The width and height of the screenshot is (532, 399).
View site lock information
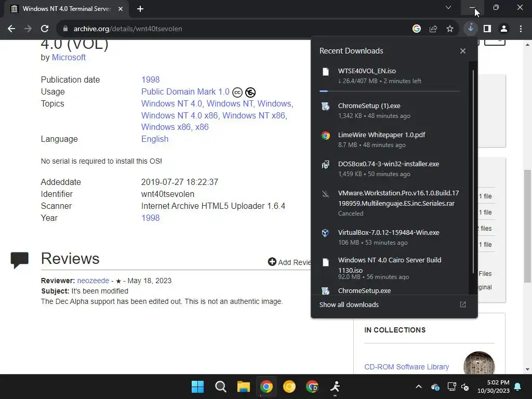click(65, 29)
